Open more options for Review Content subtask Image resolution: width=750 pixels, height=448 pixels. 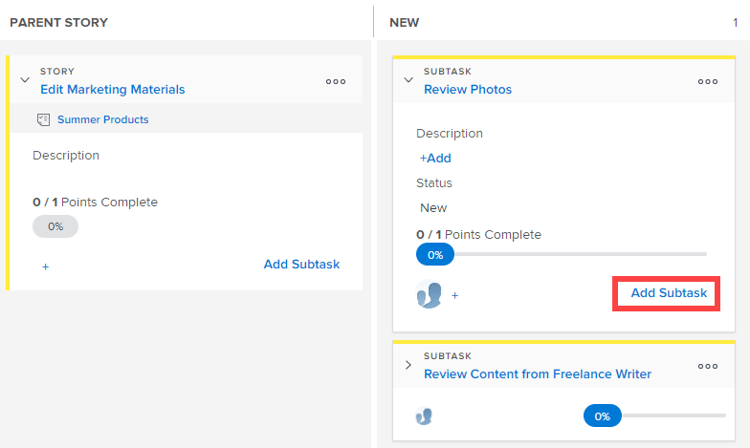pos(708,366)
